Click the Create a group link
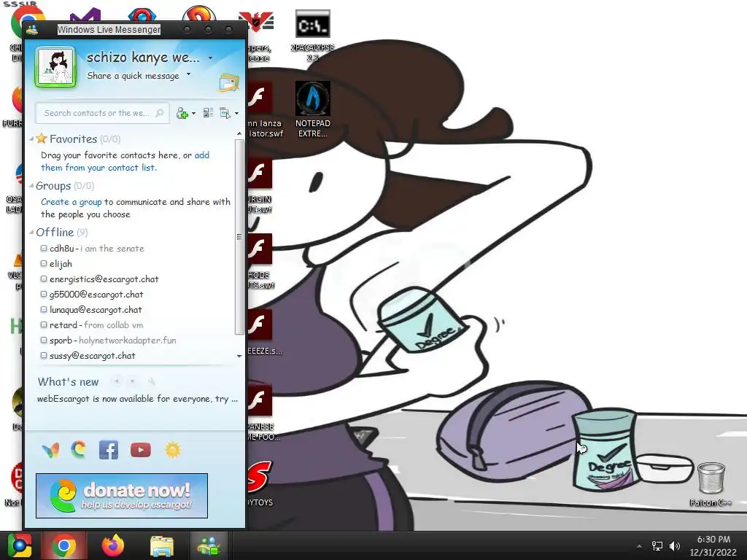Image resolution: width=747 pixels, height=560 pixels. (x=71, y=202)
